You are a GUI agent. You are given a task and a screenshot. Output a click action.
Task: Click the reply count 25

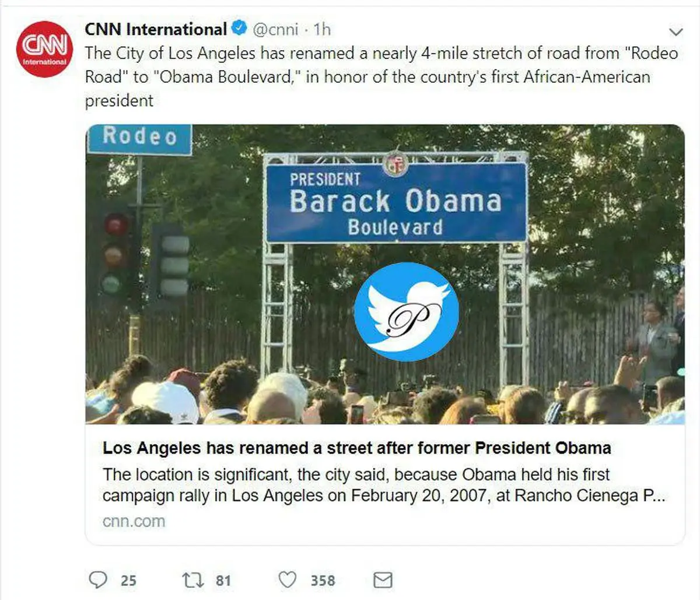pyautogui.click(x=128, y=581)
